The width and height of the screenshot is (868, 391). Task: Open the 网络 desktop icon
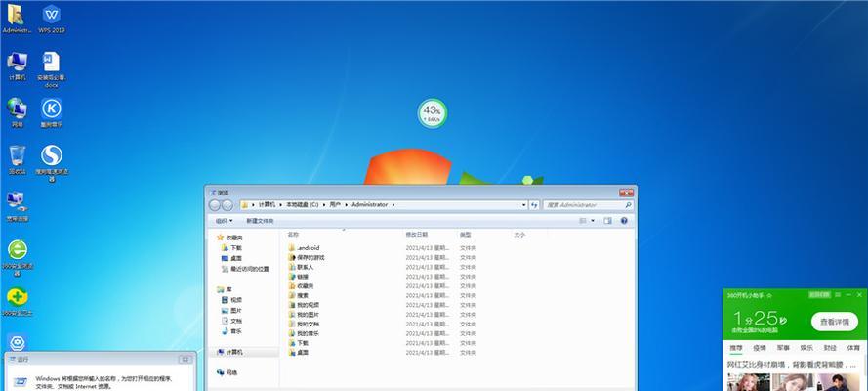click(x=18, y=113)
